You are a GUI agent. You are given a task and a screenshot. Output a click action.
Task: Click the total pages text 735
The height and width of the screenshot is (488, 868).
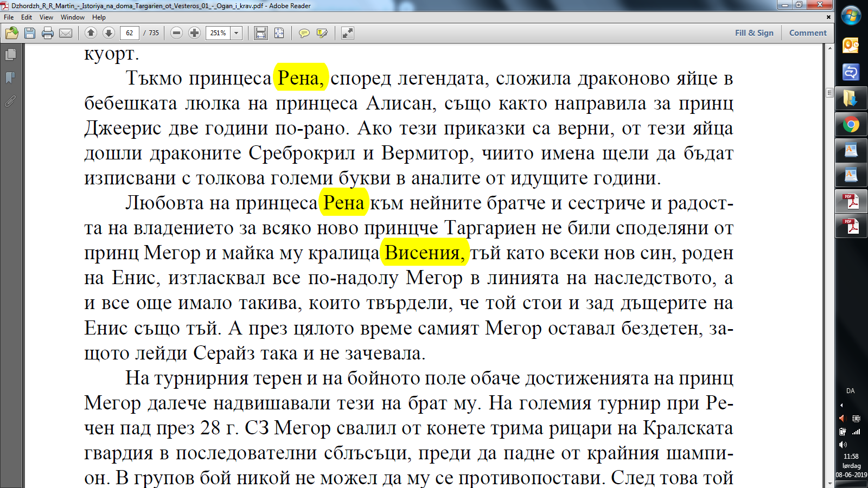[154, 33]
